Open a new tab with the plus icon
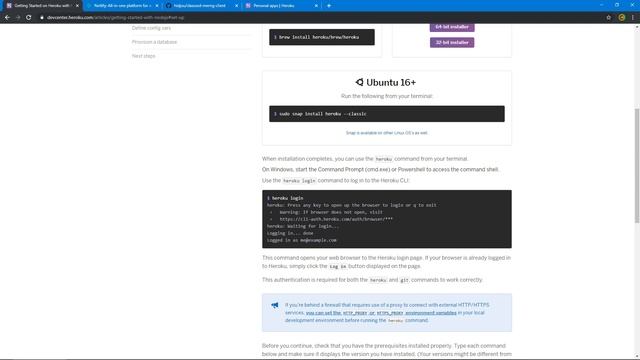The height and width of the screenshot is (360, 640). [329, 6]
